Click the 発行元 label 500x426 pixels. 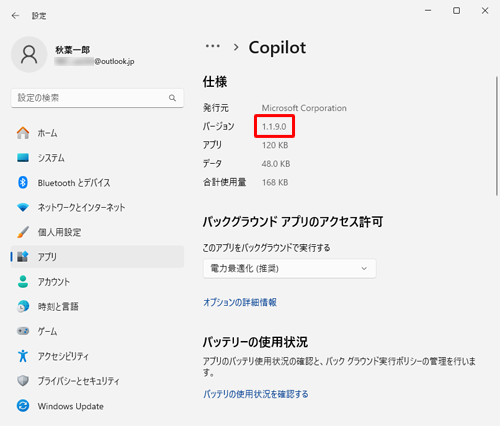click(x=216, y=108)
